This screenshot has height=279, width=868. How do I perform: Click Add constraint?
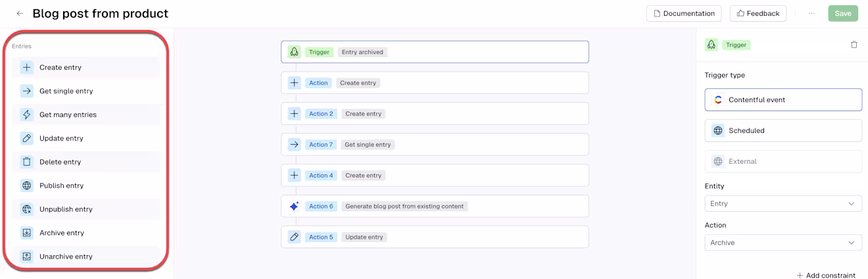coord(826,275)
